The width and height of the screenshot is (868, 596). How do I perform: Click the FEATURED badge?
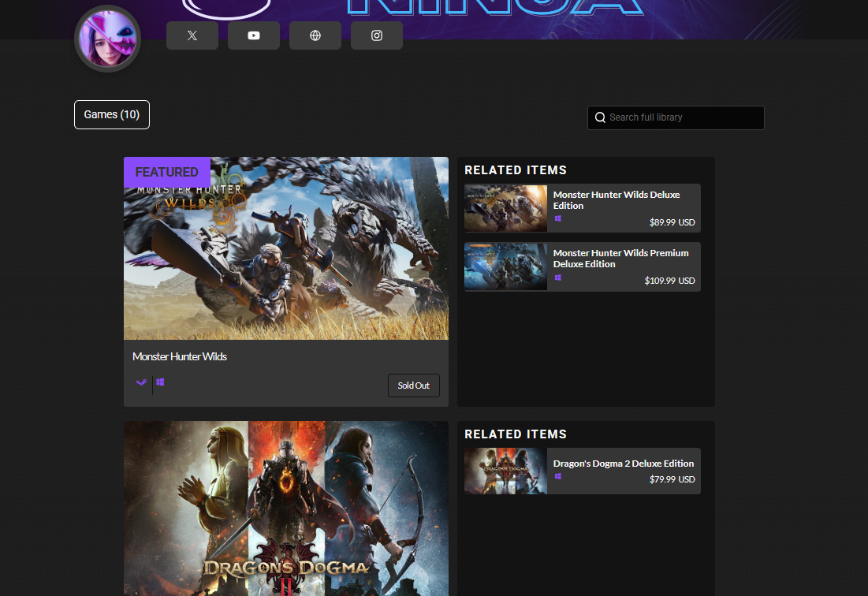click(166, 172)
